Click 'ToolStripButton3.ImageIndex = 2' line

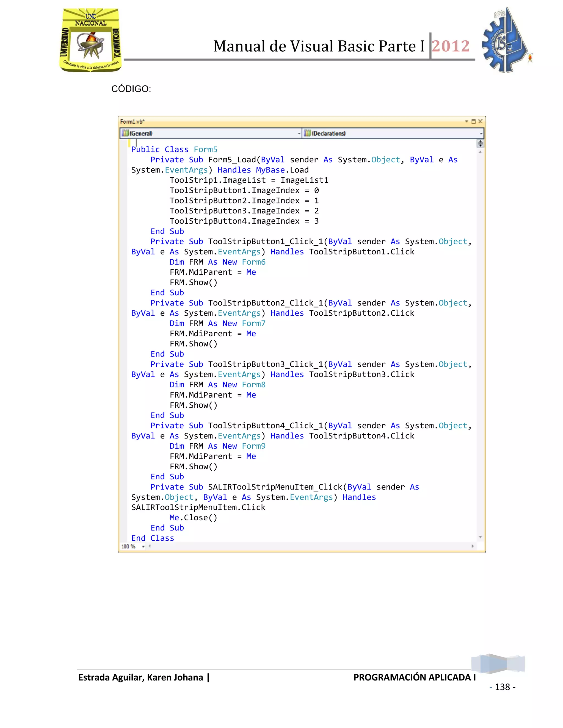click(244, 211)
